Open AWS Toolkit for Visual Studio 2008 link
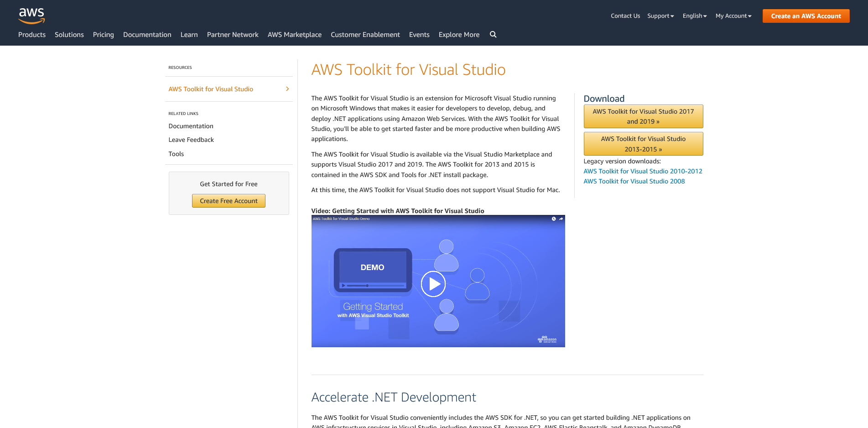The image size is (868, 428). [x=634, y=181]
